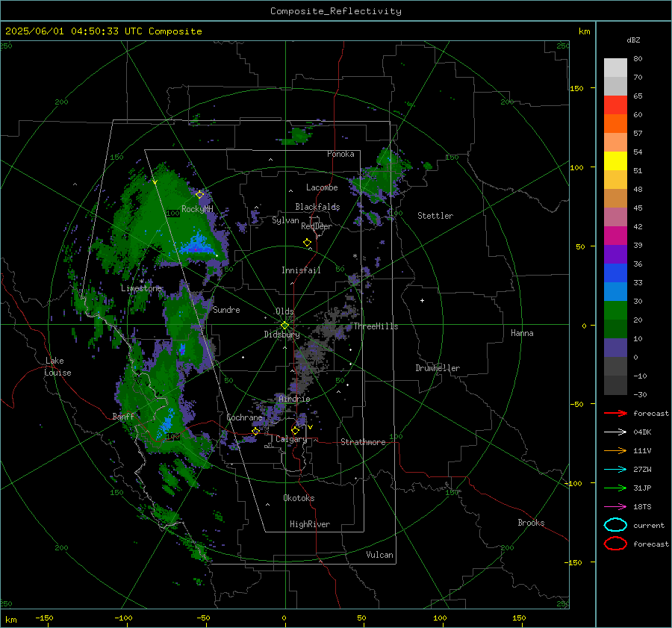Click the magenta 18TS arrow icon
Image resolution: width=672 pixels, height=628 pixels.
pos(615,507)
